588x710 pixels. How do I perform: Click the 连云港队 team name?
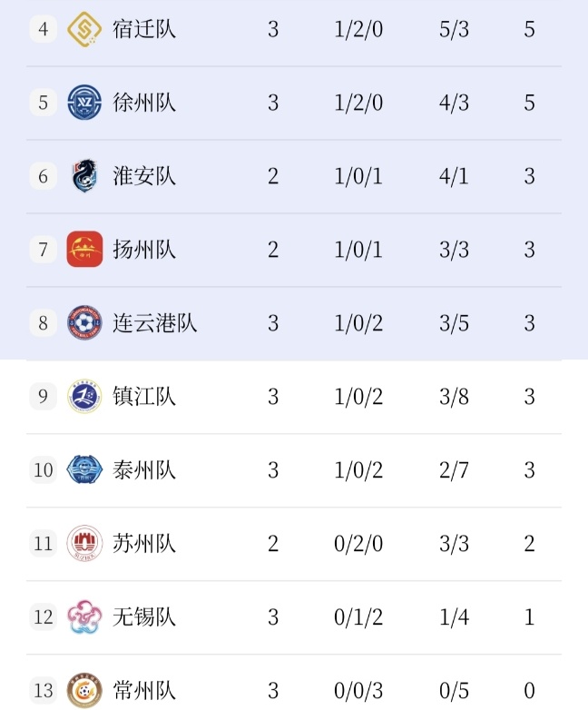pyautogui.click(x=154, y=323)
